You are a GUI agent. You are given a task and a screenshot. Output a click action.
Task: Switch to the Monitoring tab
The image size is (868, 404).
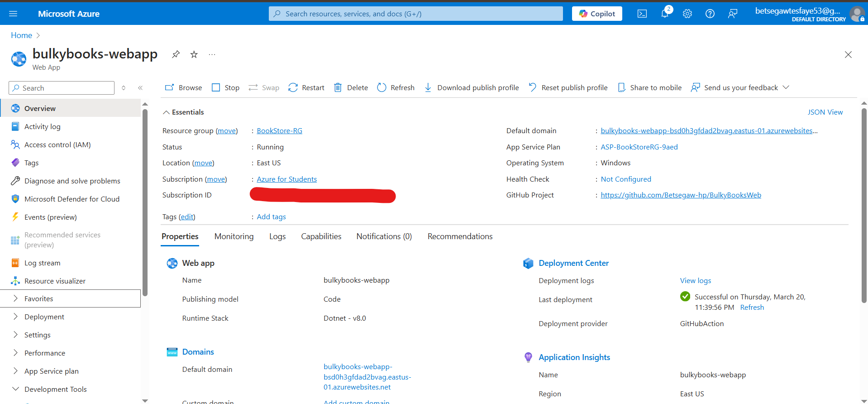click(234, 236)
